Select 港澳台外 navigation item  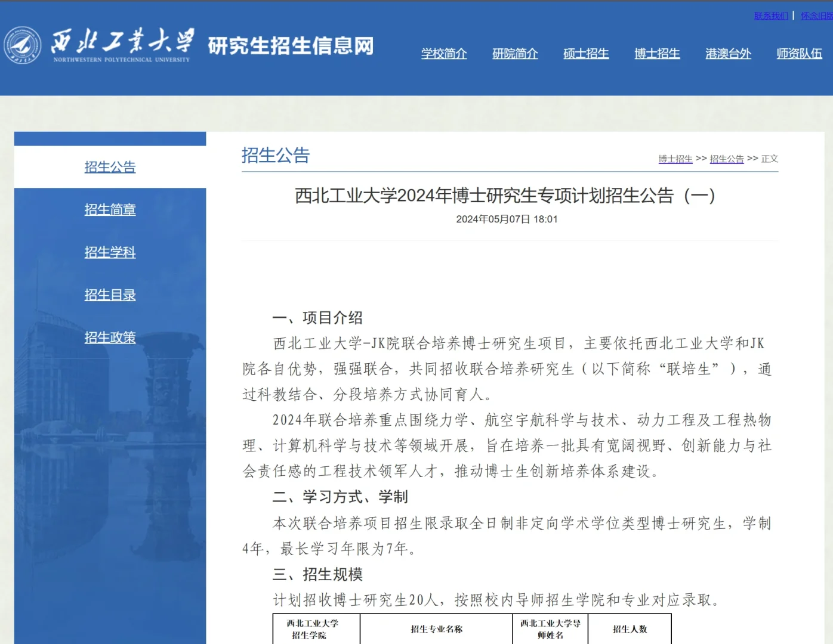click(x=728, y=54)
